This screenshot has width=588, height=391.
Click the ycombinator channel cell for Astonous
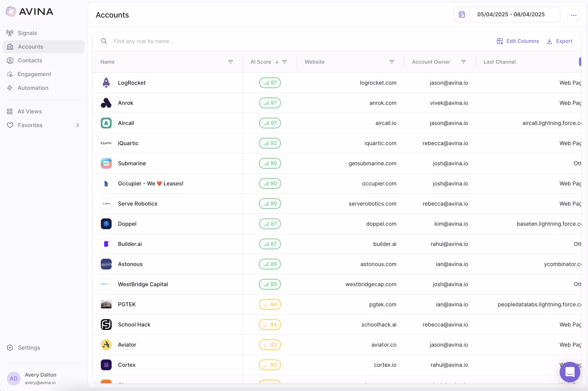tap(562, 264)
